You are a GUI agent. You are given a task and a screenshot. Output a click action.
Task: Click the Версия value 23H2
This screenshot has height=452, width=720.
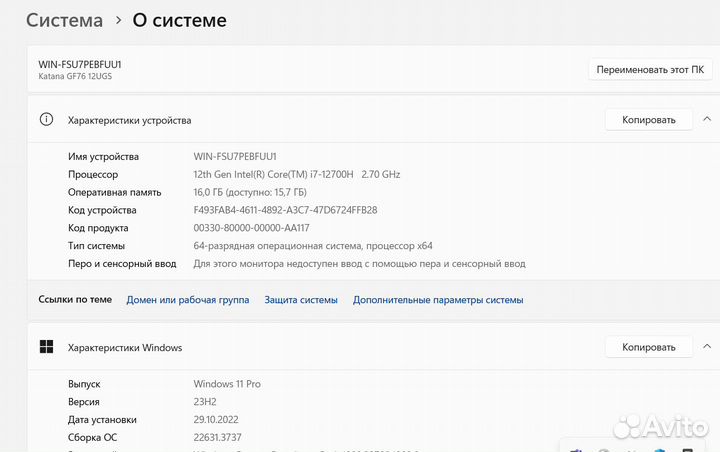pyautogui.click(x=205, y=402)
